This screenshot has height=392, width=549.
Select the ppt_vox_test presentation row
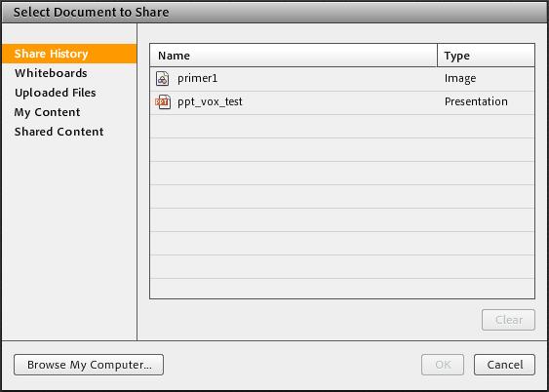[x=342, y=102]
